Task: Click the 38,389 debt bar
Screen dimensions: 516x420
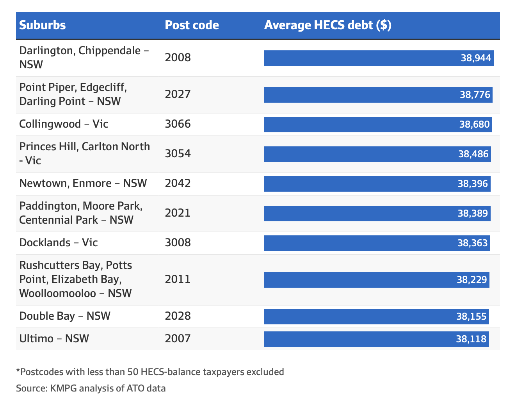Action: (x=377, y=214)
